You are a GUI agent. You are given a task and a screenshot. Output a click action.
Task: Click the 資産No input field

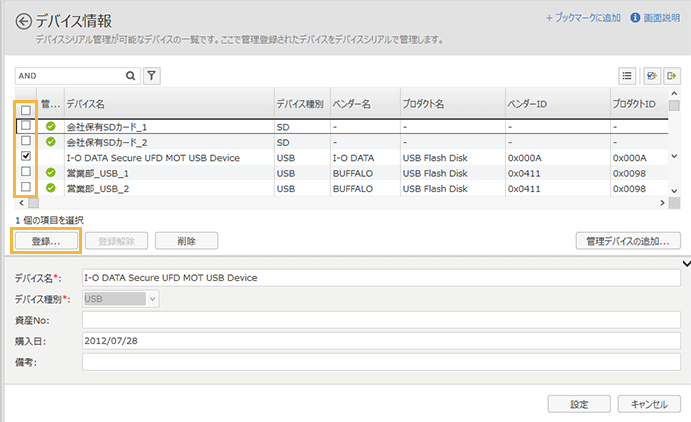coord(381,320)
